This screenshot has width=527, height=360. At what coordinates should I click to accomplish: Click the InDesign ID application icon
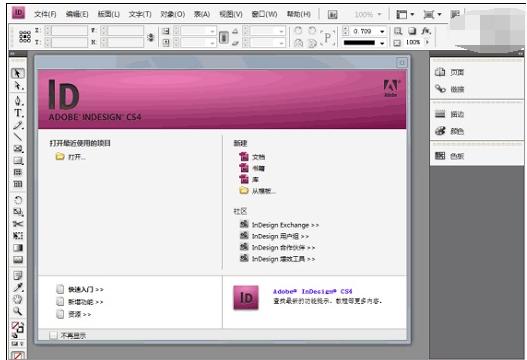click(x=18, y=13)
